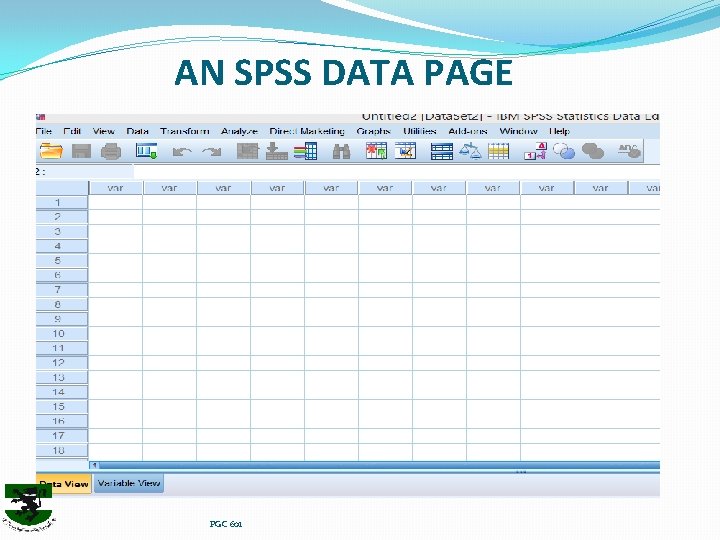Viewport: 720px width, 540px height.
Task: Click the Insert Variable icon
Action: [405, 151]
